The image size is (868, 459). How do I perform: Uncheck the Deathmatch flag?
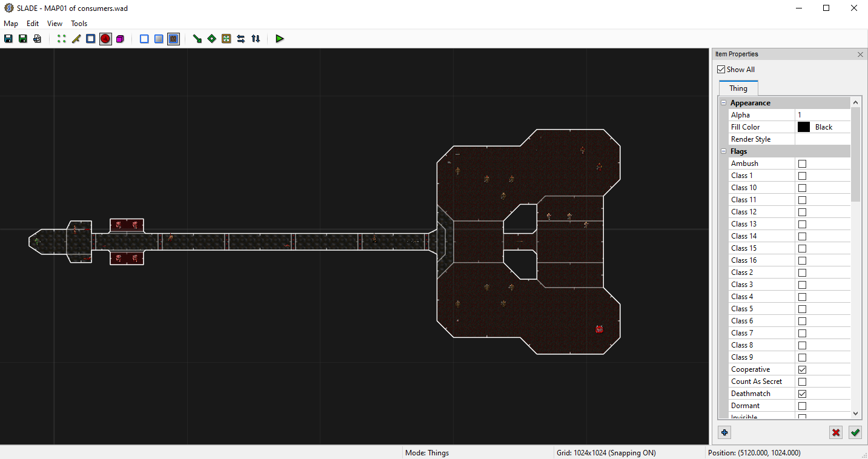(802, 394)
